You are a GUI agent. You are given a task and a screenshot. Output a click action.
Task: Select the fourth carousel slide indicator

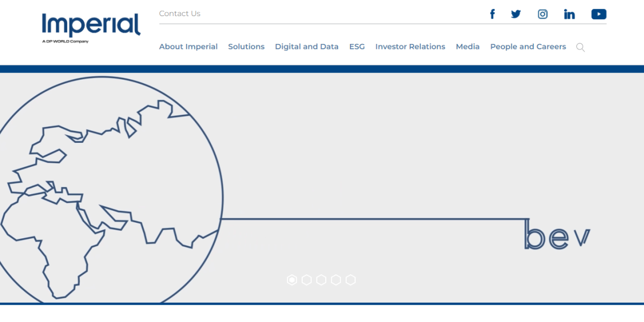(336, 280)
